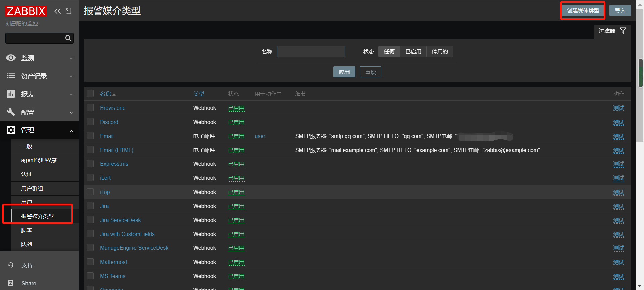The height and width of the screenshot is (290, 644).
Task: Select the Jira row checkbox
Action: pos(90,206)
